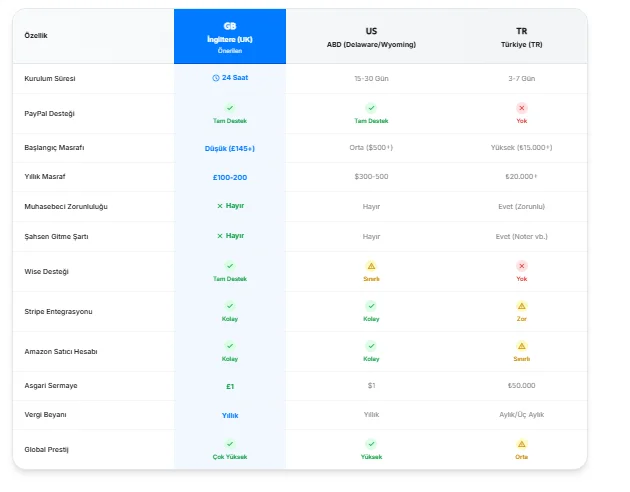
Task: Click the Zor warning icon in Stripe Entegrasyonu row
Action: (522, 306)
